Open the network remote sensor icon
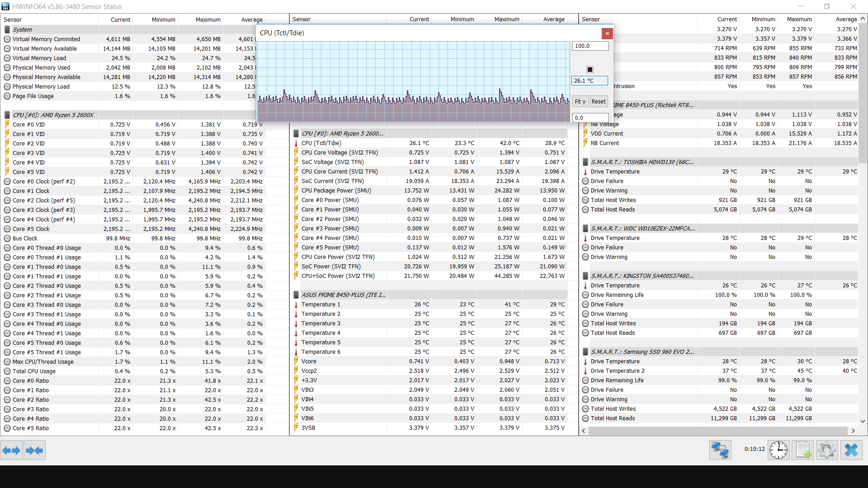Screen dimensions: 868x488 pos(720,450)
